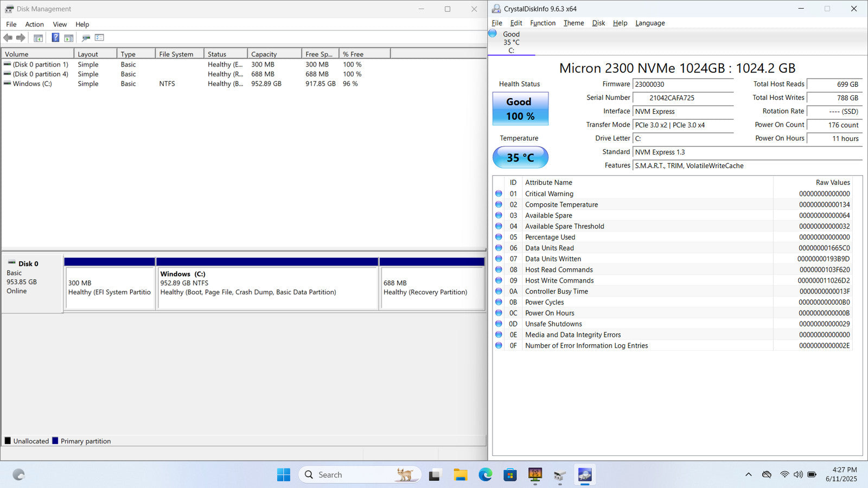
Task: Sort by the File System column header
Action: 180,54
